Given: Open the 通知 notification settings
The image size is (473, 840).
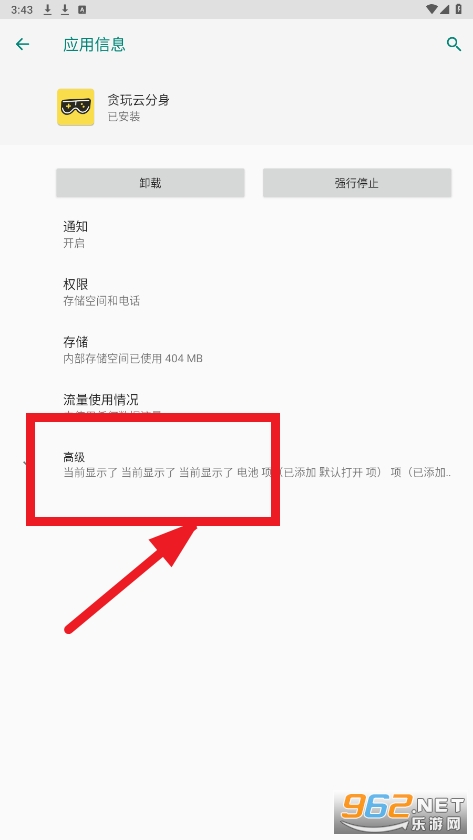Looking at the screenshot, I should click(x=236, y=234).
